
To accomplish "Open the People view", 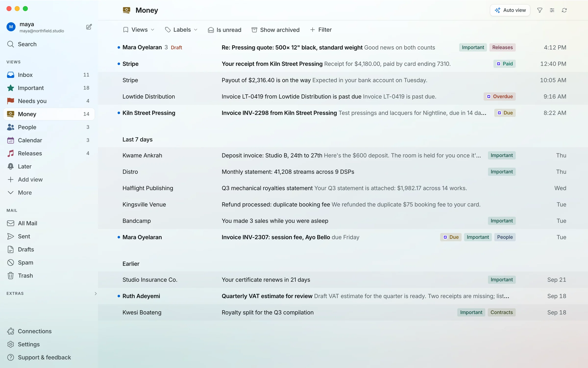I will (49, 127).
